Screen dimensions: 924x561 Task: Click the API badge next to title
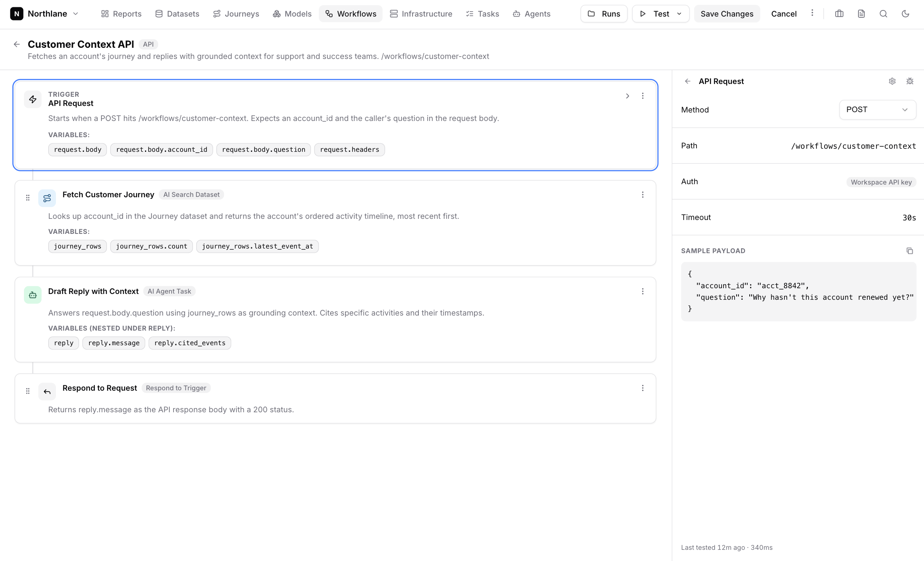coord(148,44)
